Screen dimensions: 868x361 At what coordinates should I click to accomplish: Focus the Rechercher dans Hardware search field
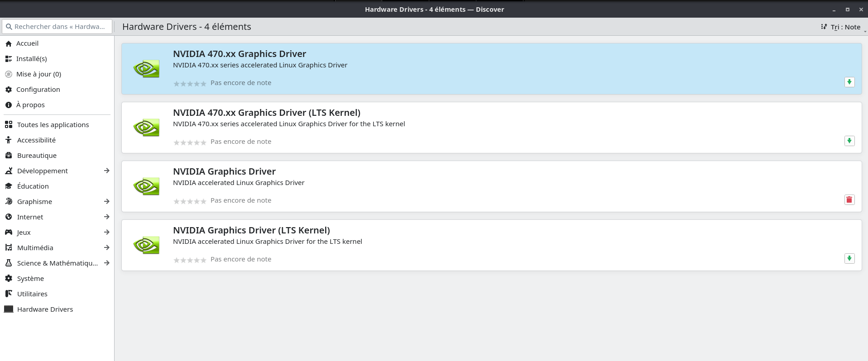(57, 27)
